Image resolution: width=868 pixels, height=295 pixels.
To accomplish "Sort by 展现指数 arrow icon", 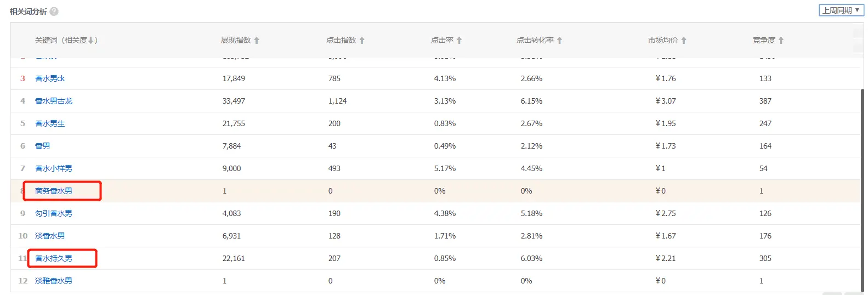I will pyautogui.click(x=257, y=40).
